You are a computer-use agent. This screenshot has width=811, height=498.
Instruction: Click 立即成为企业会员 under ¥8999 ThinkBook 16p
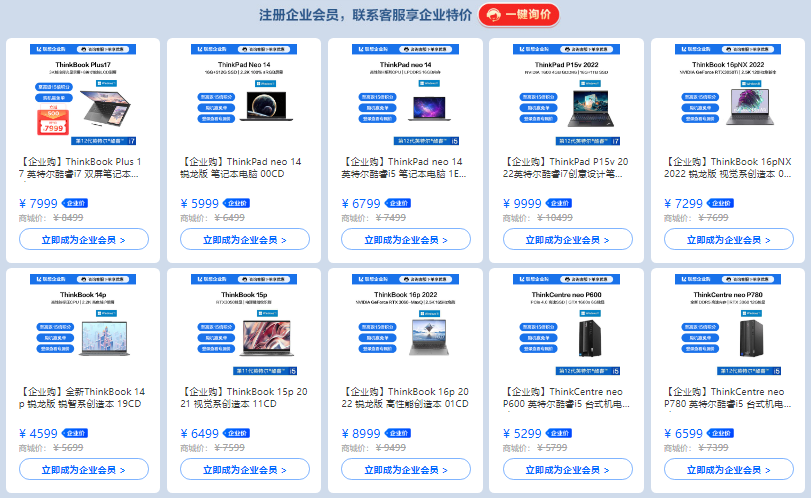(406, 470)
